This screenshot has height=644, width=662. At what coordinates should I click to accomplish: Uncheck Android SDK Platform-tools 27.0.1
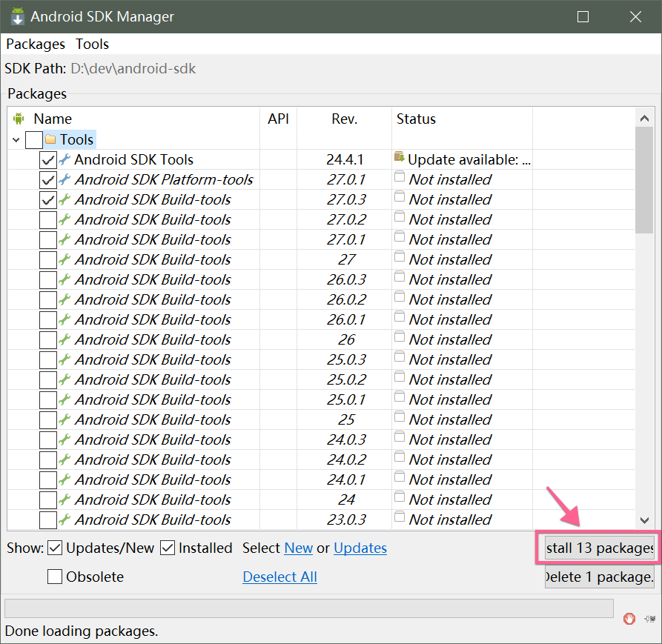click(48, 180)
